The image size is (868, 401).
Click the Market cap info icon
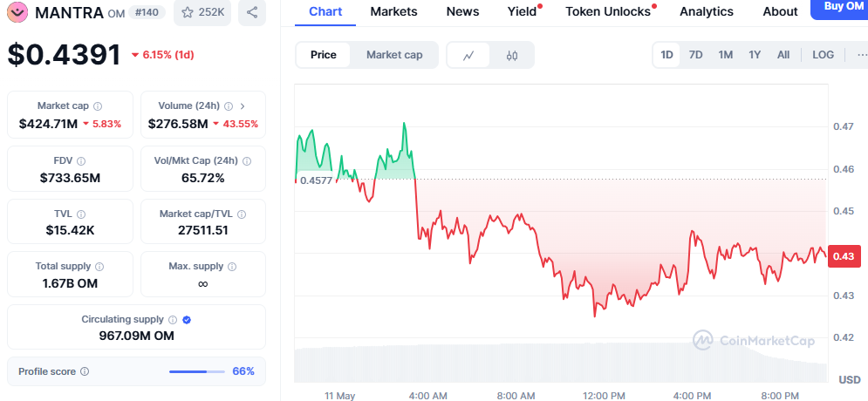coord(98,105)
